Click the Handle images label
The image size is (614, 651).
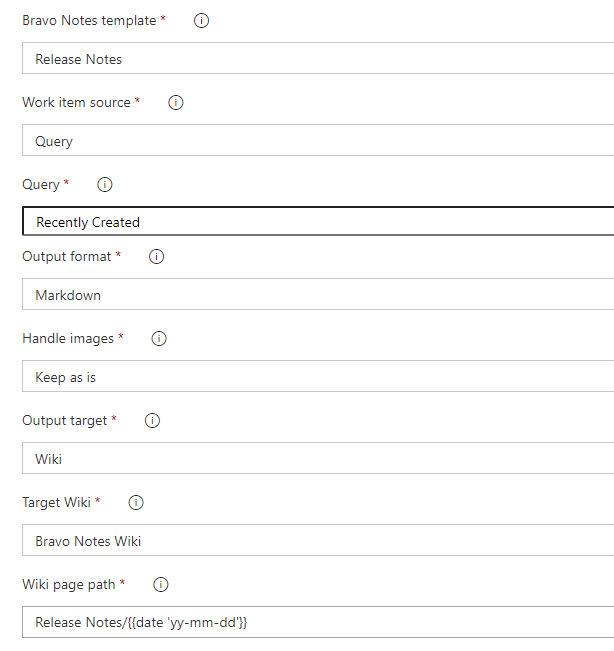(x=68, y=338)
